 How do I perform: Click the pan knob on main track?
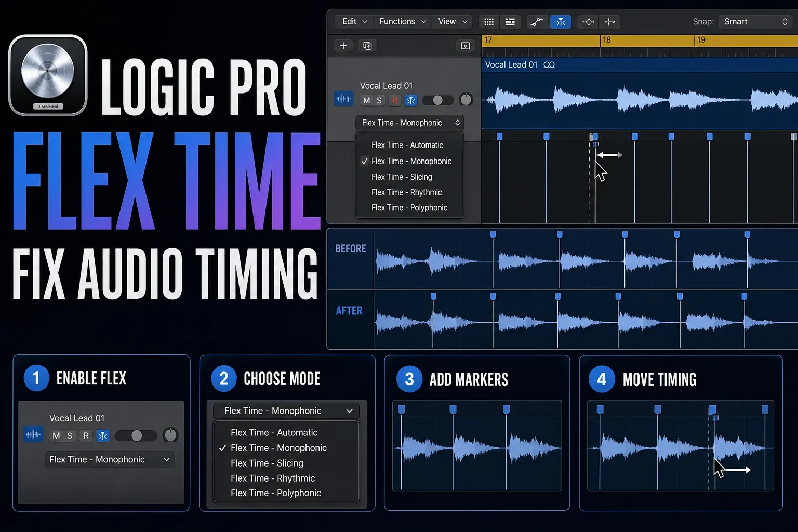tap(466, 100)
